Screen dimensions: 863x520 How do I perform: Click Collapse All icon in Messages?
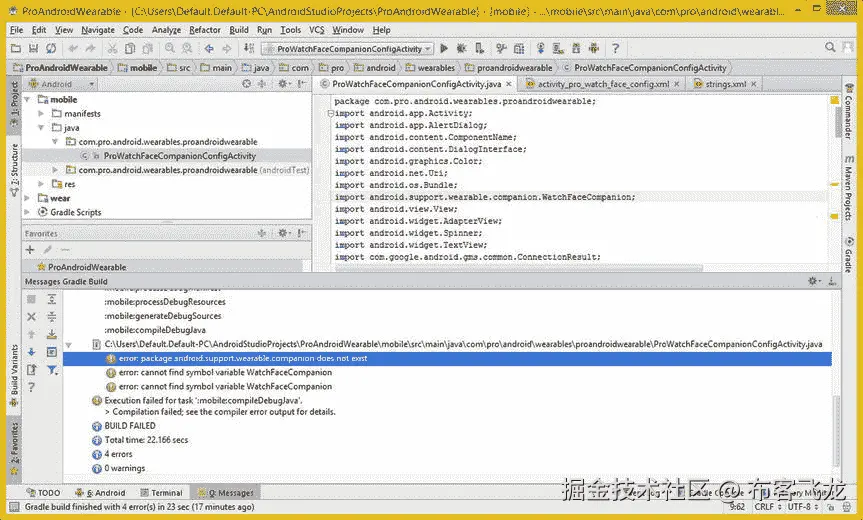pos(52,316)
